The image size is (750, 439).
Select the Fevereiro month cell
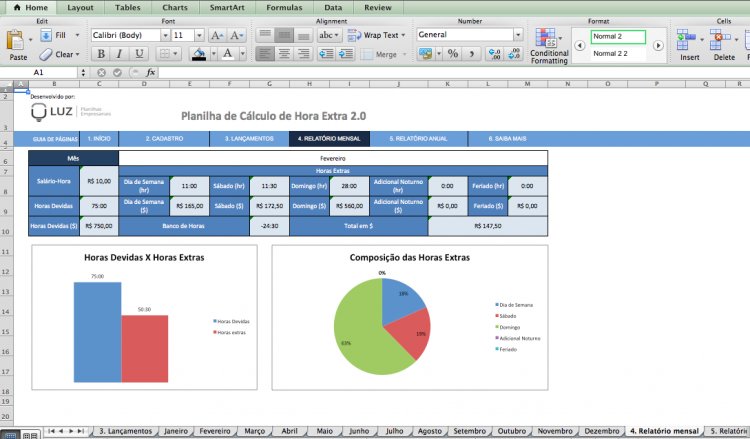[333, 158]
